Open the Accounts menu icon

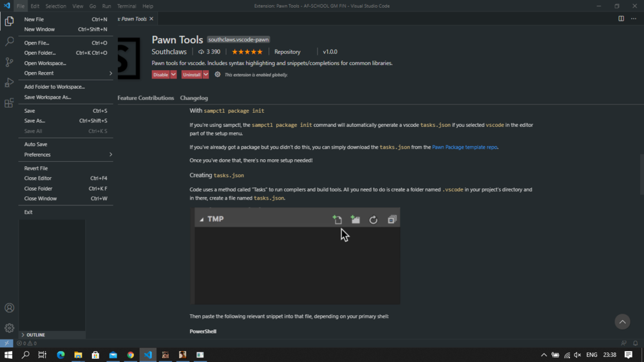pos(9,308)
